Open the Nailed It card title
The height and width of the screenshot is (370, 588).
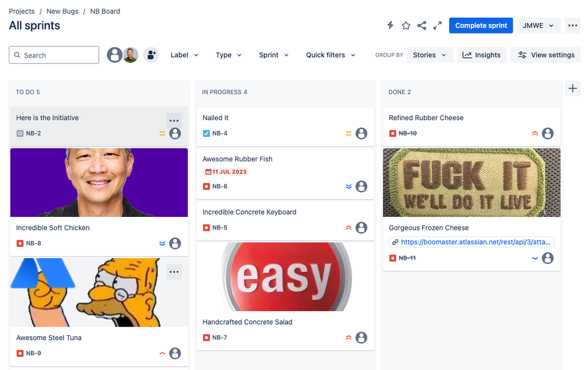(215, 118)
